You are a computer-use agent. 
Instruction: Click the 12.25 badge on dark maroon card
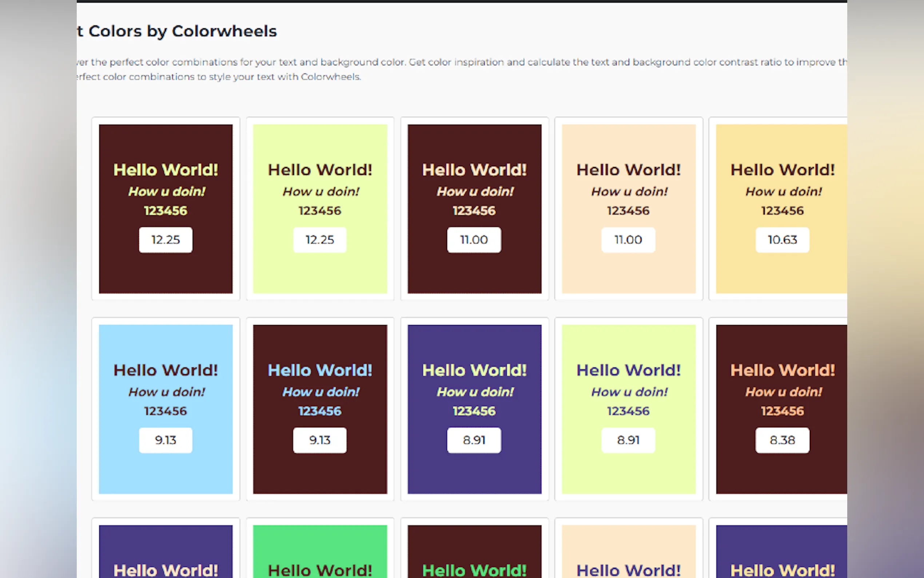tap(166, 240)
